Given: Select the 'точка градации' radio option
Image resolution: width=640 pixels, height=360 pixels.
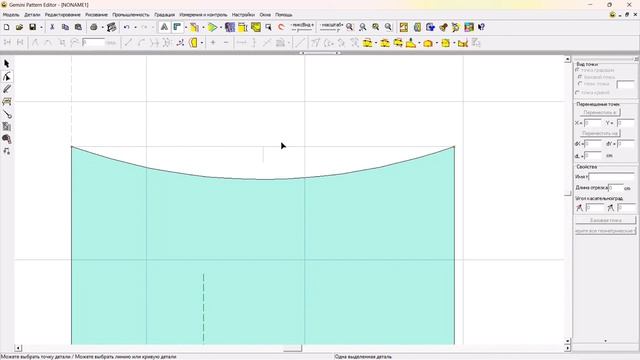Looking at the screenshot, I should (578, 70).
